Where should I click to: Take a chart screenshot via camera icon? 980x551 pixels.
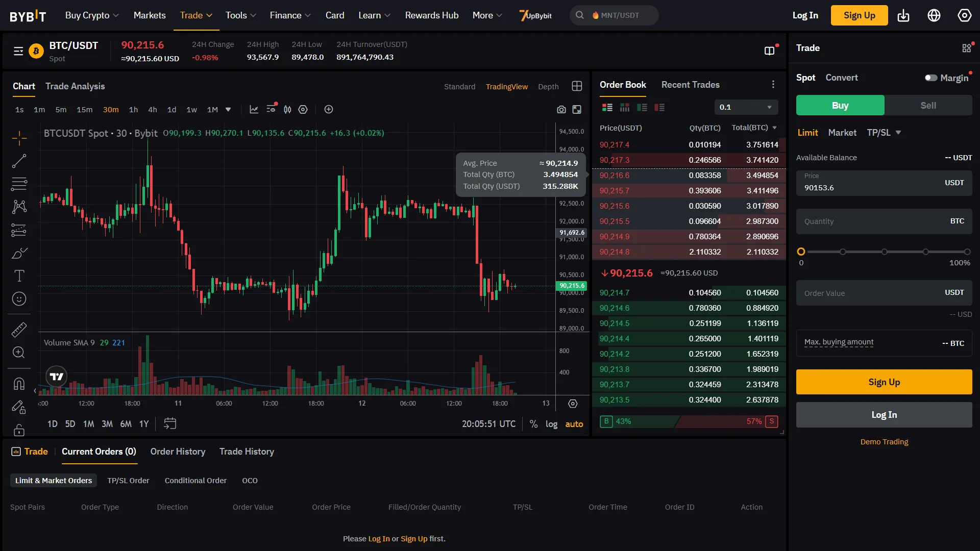click(x=561, y=109)
